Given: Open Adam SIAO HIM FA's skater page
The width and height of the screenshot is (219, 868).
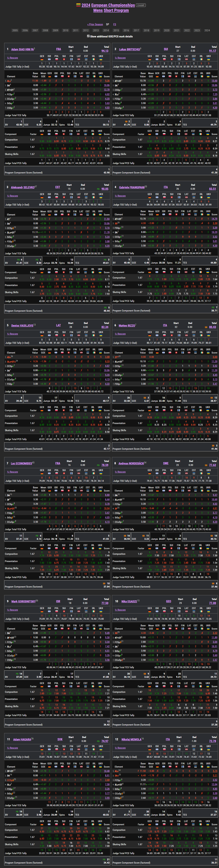Looking at the screenshot, I should [22, 50].
